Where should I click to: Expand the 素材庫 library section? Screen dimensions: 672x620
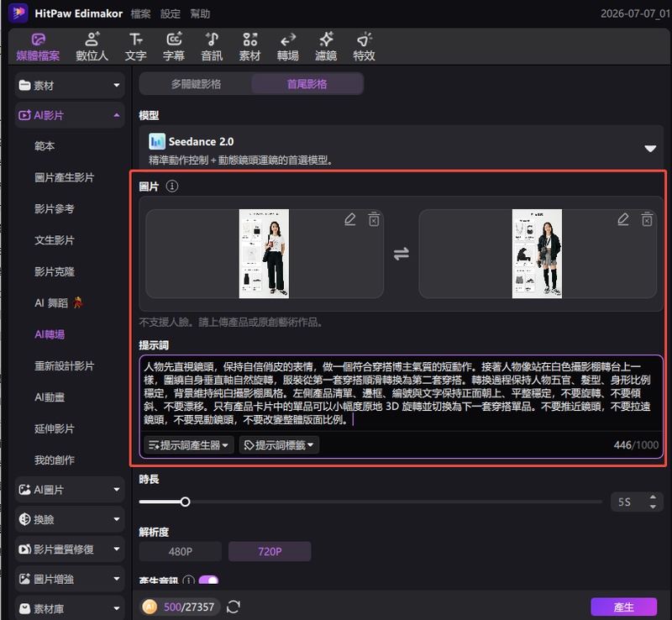click(x=70, y=608)
